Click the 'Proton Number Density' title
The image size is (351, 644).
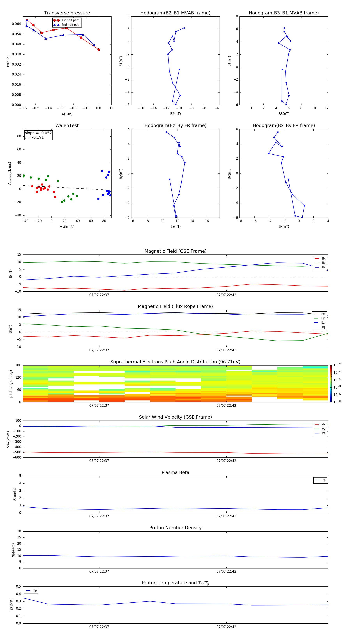[x=175, y=528]
